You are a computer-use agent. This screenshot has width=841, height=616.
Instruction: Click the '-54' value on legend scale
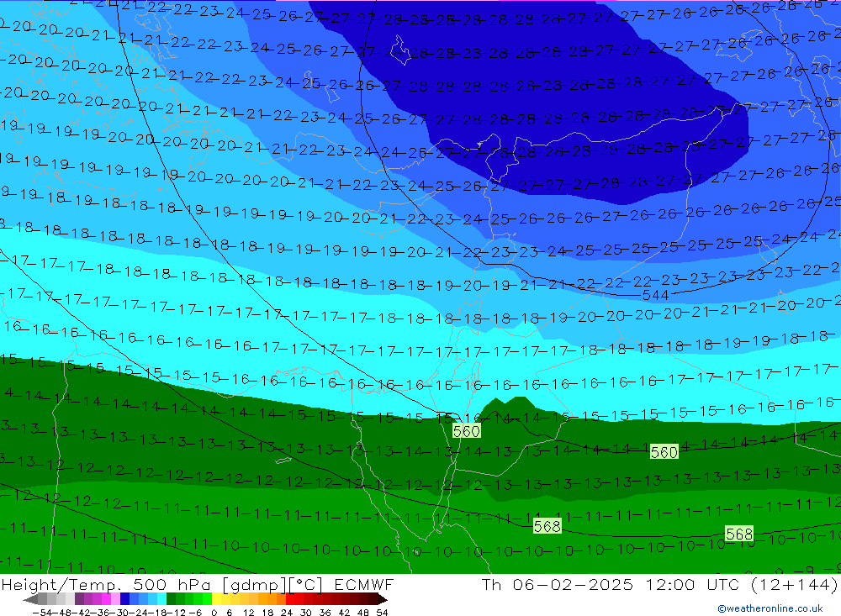click(42, 613)
